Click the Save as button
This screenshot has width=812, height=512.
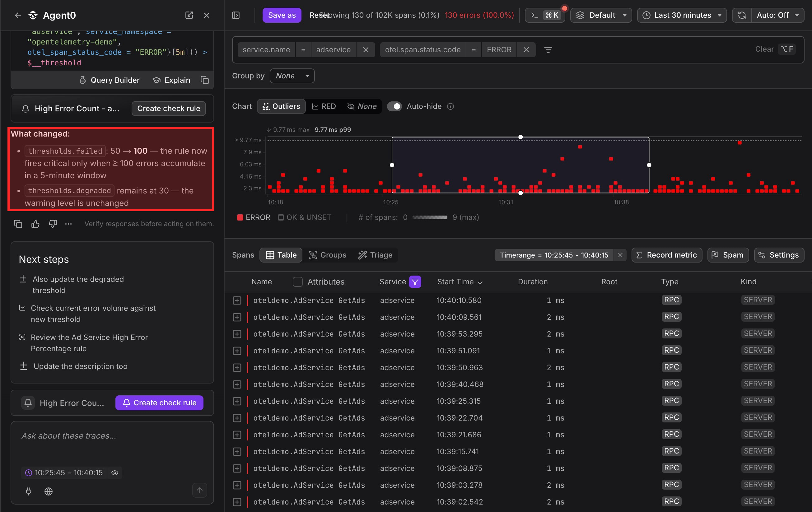click(282, 15)
